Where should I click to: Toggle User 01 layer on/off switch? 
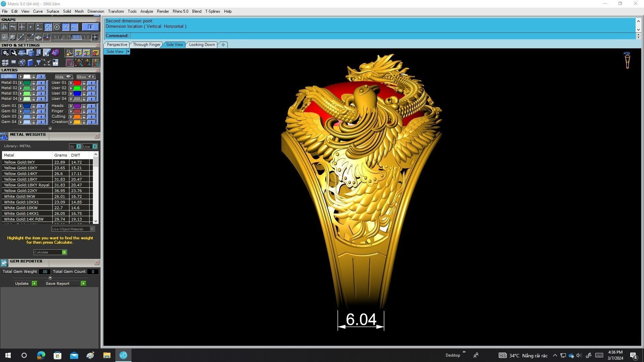pos(91,83)
